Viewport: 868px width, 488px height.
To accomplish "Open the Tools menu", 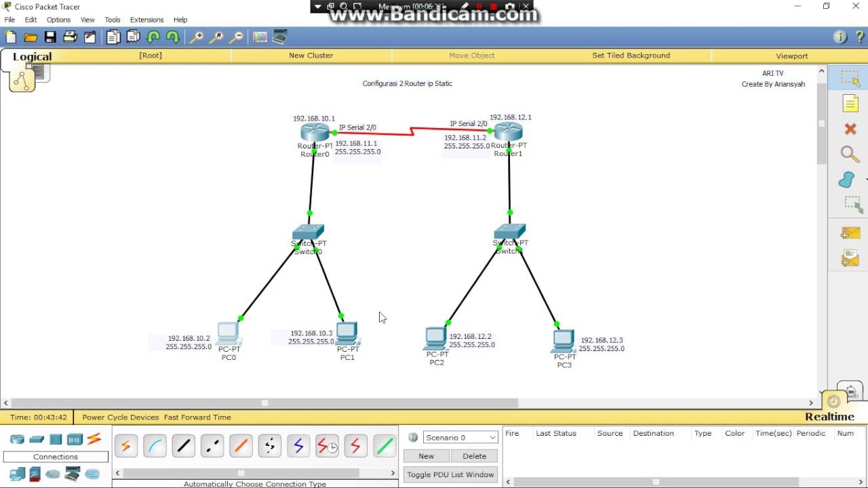I will pyautogui.click(x=113, y=20).
